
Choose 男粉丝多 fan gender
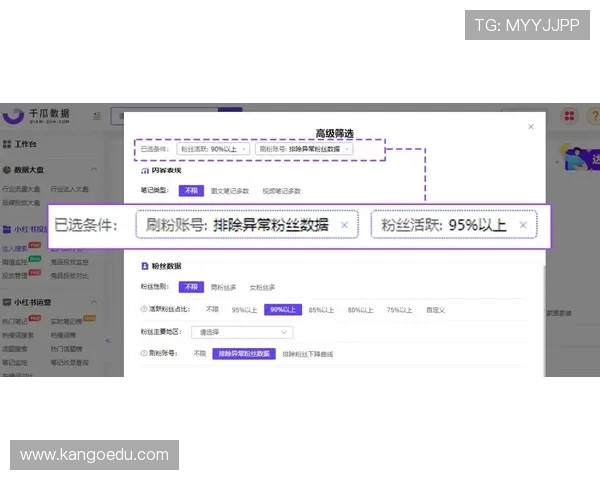pyautogui.click(x=223, y=287)
